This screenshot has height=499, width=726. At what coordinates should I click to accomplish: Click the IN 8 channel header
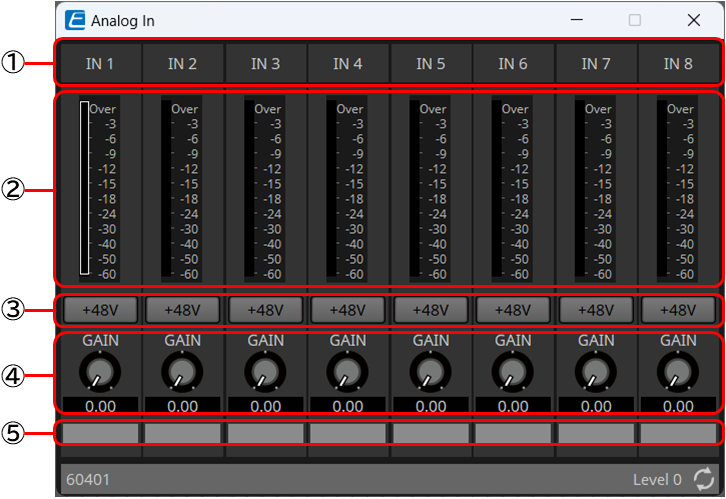[678, 63]
